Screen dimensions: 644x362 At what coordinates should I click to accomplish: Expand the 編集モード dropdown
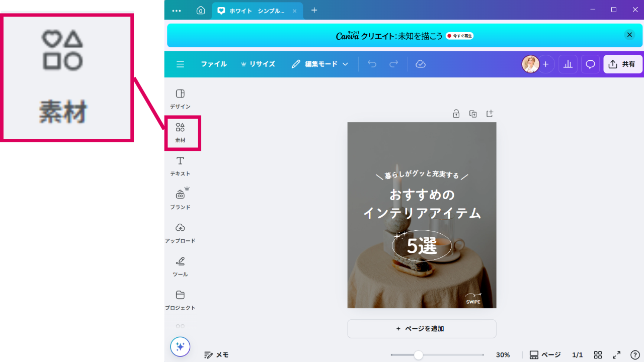click(x=320, y=64)
